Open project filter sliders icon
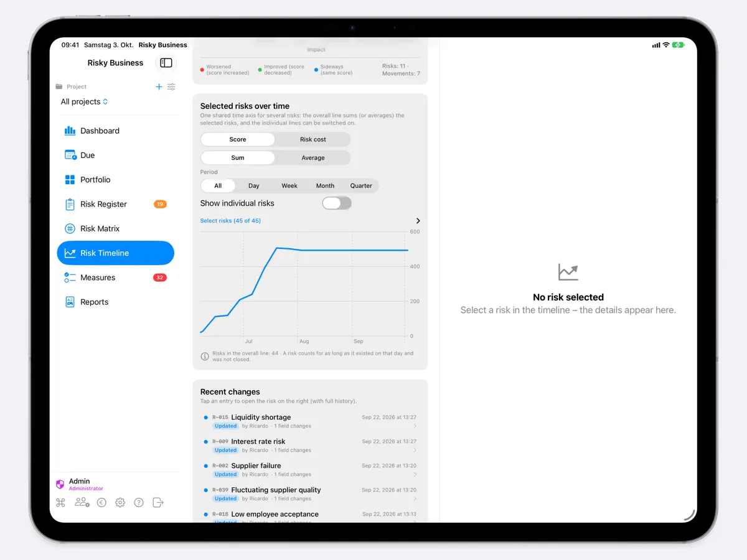This screenshot has height=560, width=747. tap(171, 86)
